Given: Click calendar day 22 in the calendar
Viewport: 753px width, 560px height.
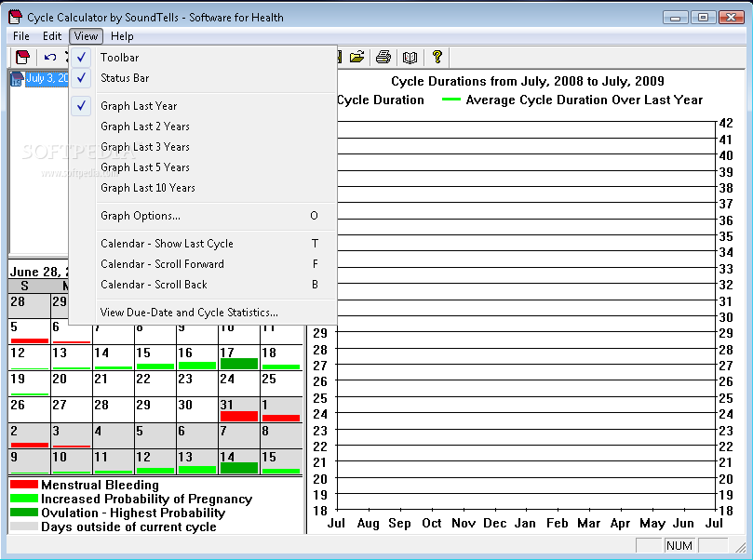Looking at the screenshot, I should (155, 383).
